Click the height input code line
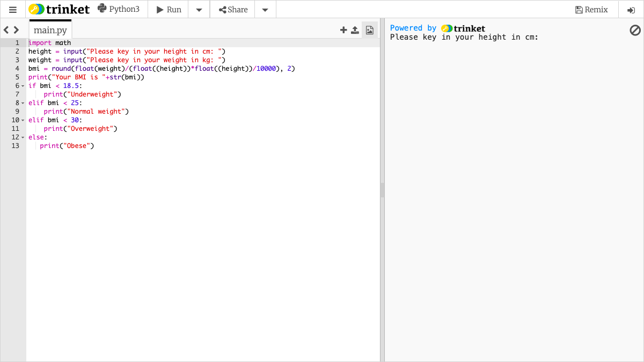This screenshot has width=644, height=362. click(x=127, y=51)
